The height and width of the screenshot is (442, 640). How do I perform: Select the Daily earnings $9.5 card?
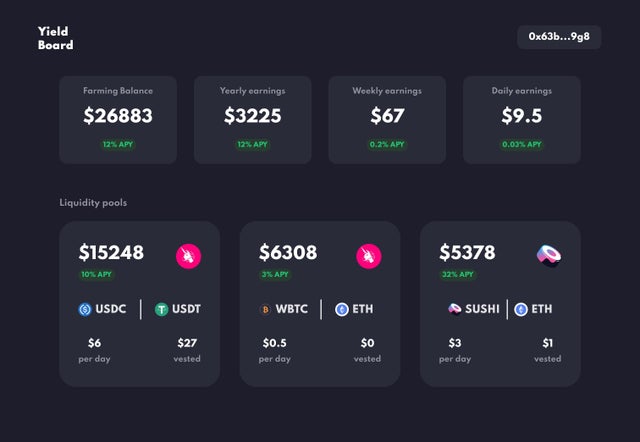click(522, 120)
